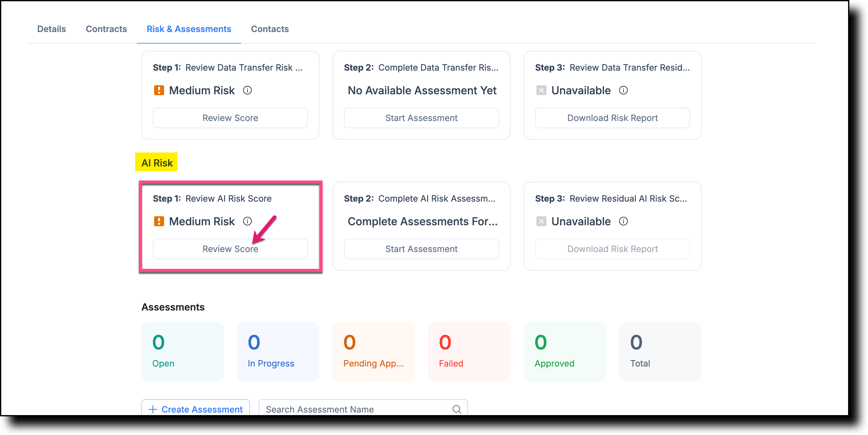
Task: Select the Risk & Assessments tab
Action: coord(189,29)
